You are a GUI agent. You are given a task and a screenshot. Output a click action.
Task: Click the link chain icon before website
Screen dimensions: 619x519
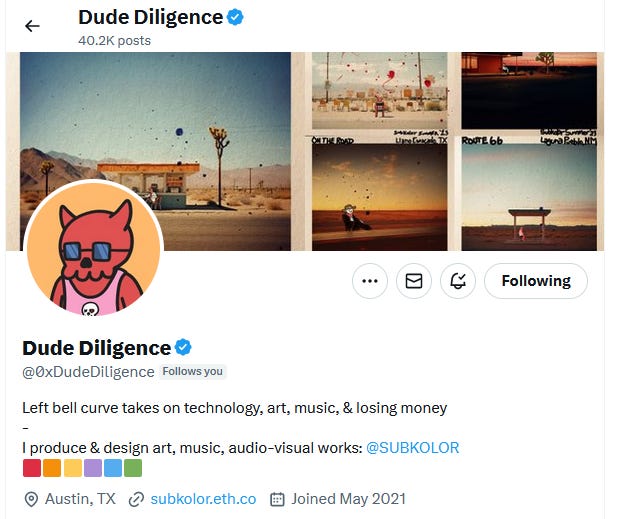coord(136,499)
